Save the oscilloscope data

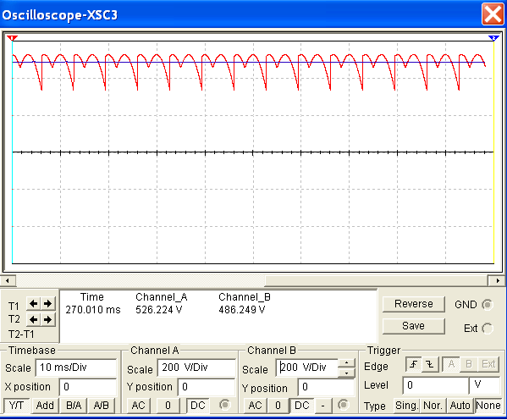(414, 326)
